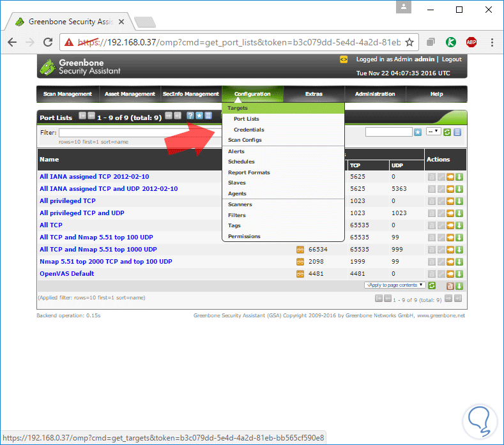Click the filter name input field

pyautogui.click(x=388, y=132)
